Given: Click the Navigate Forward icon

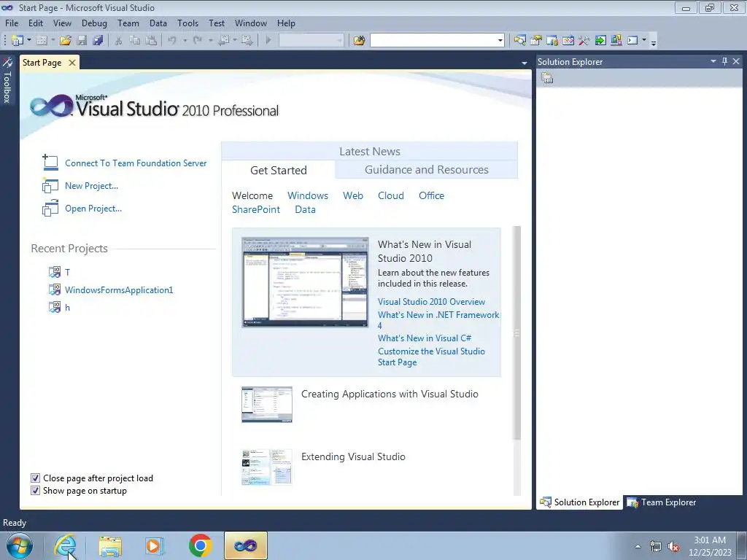Looking at the screenshot, I should 247,41.
